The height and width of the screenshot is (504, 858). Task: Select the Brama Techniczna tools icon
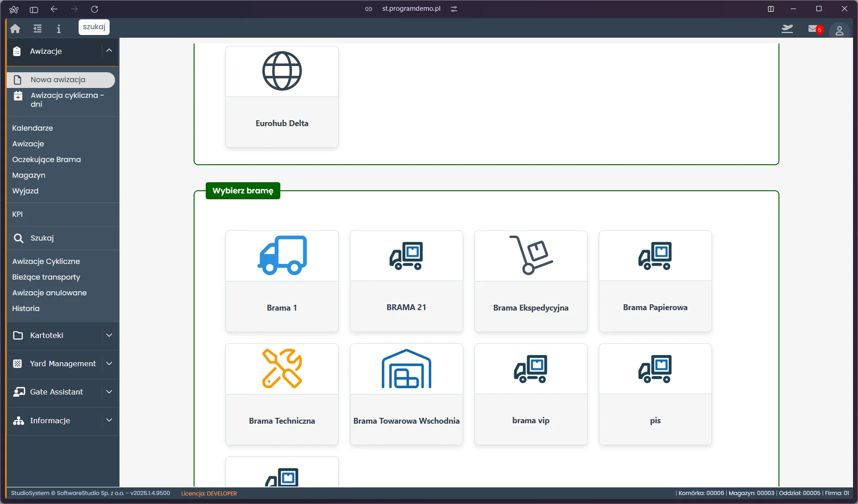[282, 368]
